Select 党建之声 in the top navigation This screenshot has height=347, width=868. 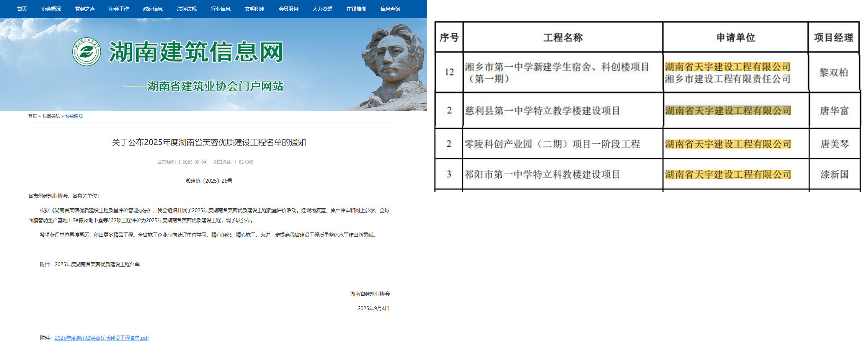(x=85, y=9)
